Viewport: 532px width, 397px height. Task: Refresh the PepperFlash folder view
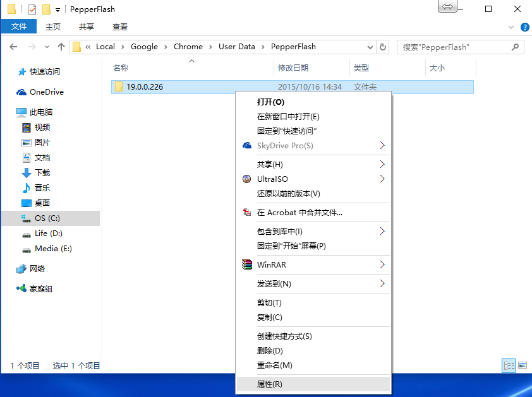[383, 47]
